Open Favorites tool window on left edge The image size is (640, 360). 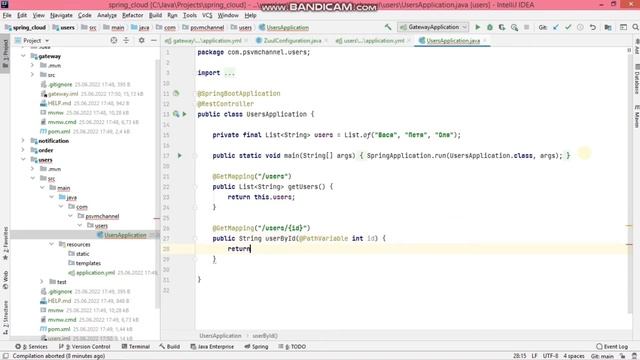coord(5,243)
